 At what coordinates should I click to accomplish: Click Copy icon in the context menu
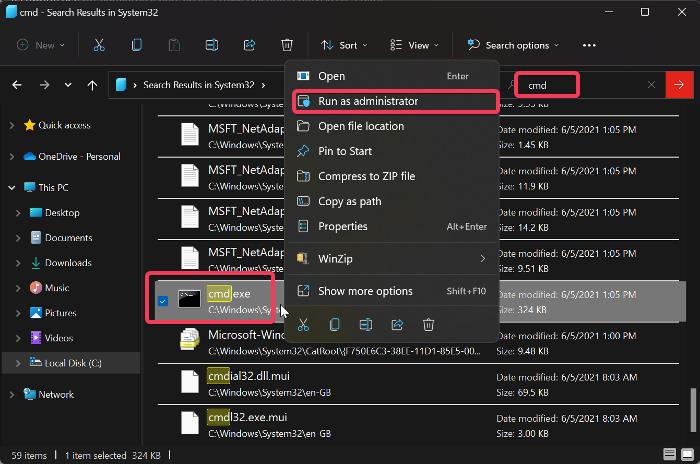334,325
